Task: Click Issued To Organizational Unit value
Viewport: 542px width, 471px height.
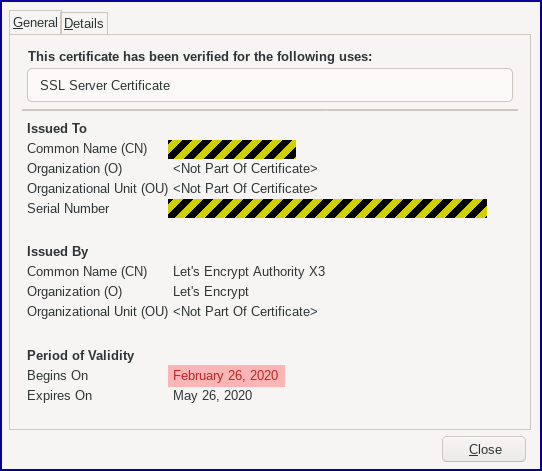Action: tap(245, 189)
